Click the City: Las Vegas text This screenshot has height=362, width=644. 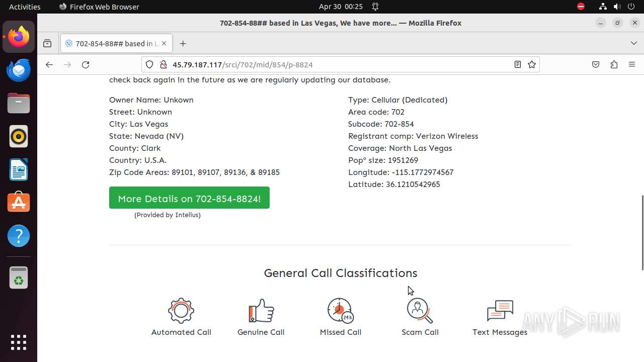[x=139, y=124]
